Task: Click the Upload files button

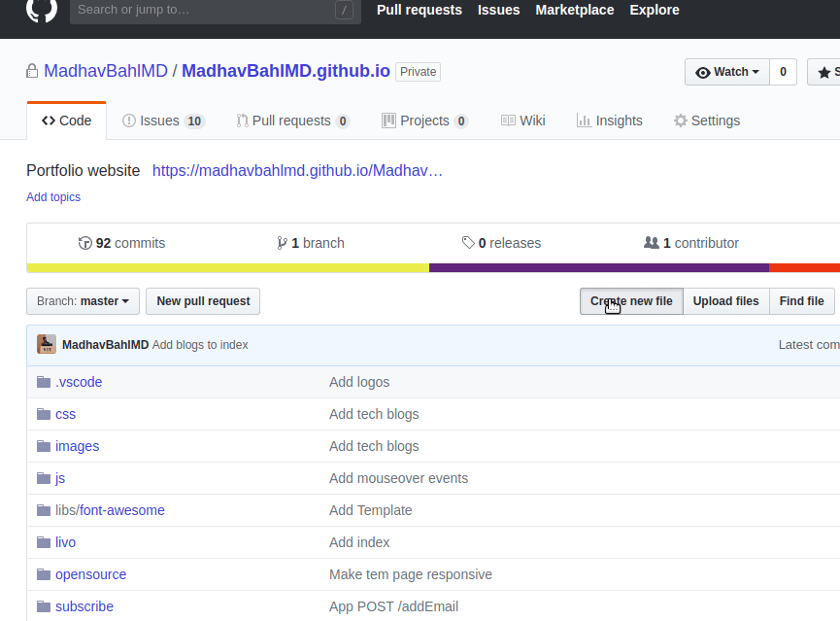Action: 725,301
